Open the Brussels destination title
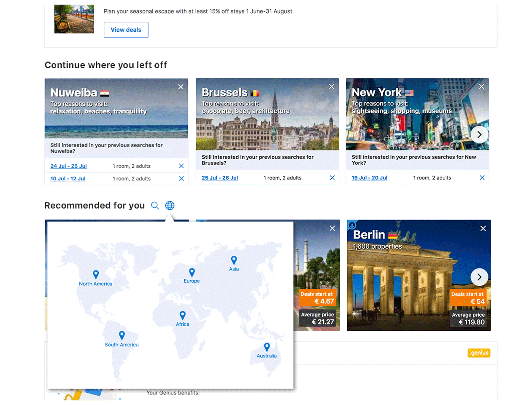This screenshot has height=405, width=532. 224,92
